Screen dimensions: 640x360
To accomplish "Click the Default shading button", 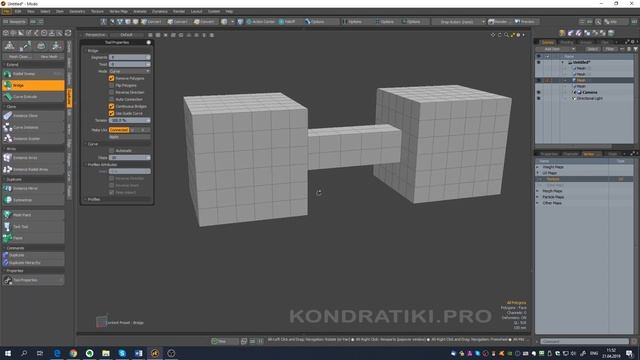I will pyautogui.click(x=127, y=35).
